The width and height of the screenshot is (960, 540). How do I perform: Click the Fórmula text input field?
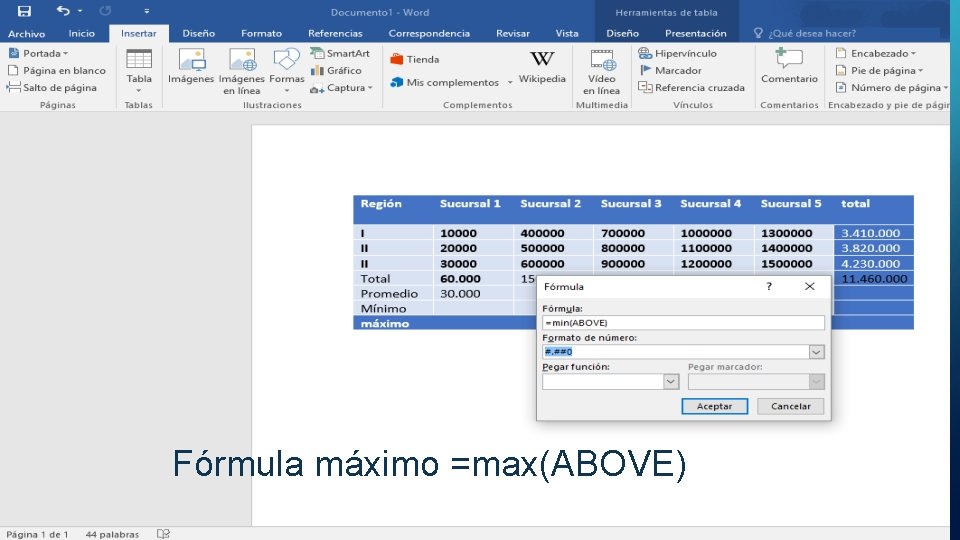683,323
